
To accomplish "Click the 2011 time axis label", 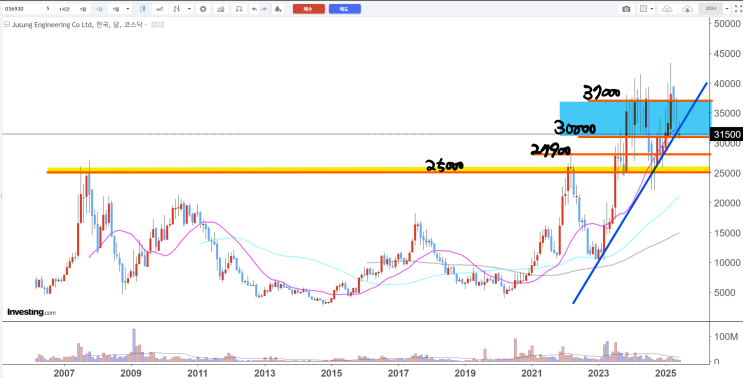I will click(x=198, y=372).
